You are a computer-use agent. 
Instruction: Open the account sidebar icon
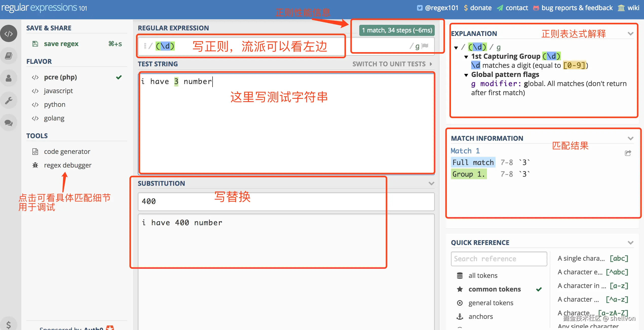pyautogui.click(x=9, y=78)
